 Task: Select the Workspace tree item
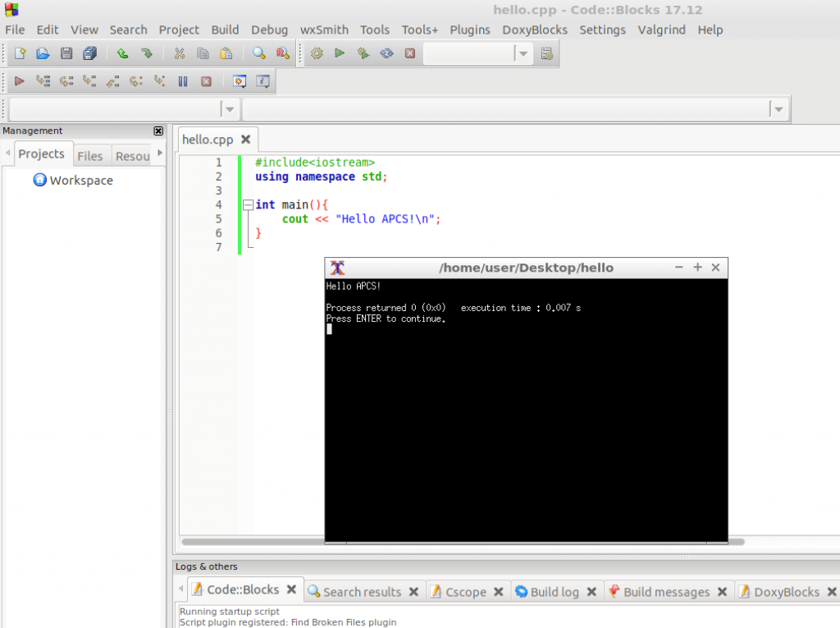[80, 181]
